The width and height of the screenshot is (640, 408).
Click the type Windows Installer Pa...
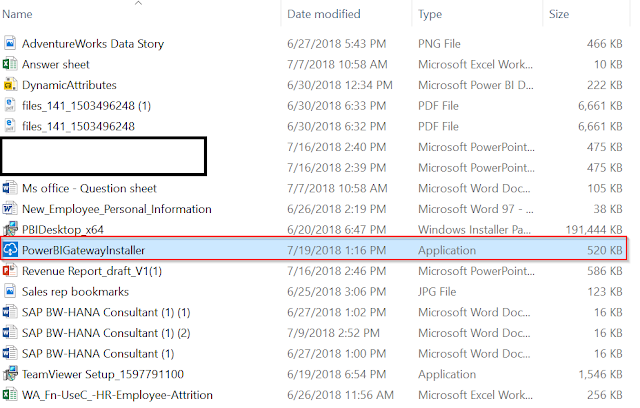pyautogui.click(x=474, y=230)
